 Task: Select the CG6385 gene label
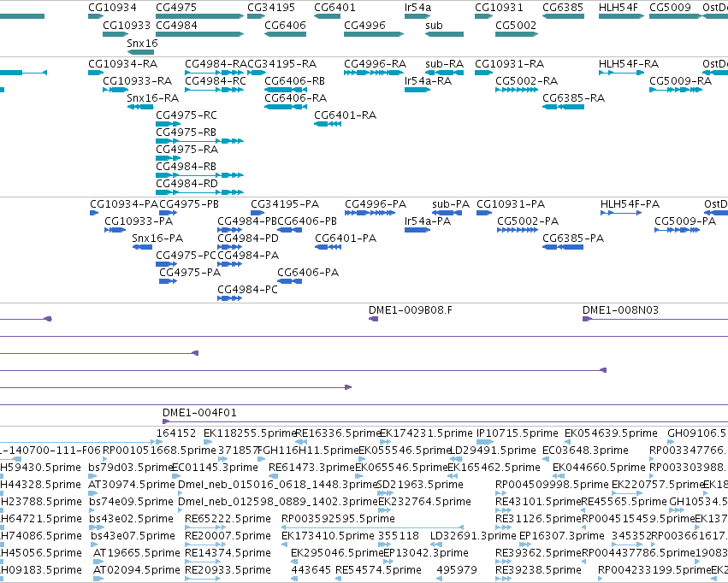pyautogui.click(x=563, y=8)
